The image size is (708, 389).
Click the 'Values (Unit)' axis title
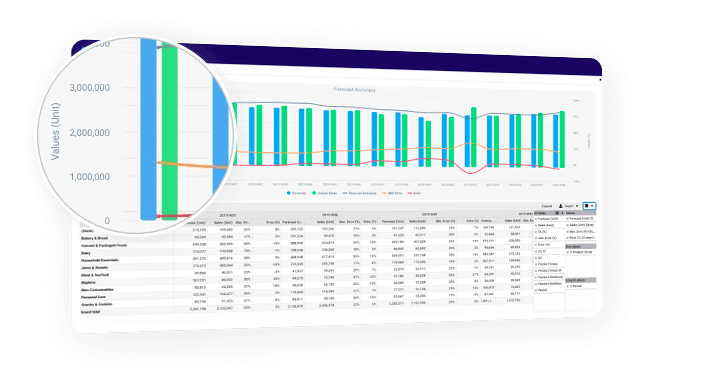(x=55, y=131)
